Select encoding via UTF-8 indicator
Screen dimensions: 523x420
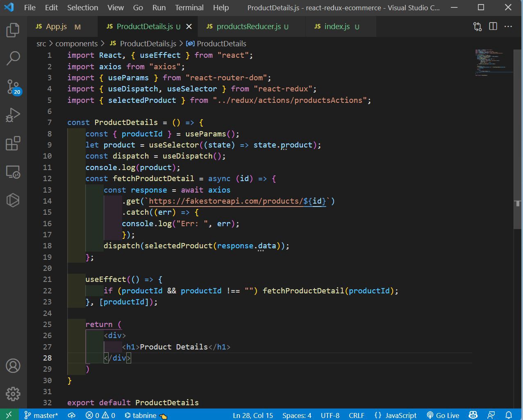click(x=330, y=415)
